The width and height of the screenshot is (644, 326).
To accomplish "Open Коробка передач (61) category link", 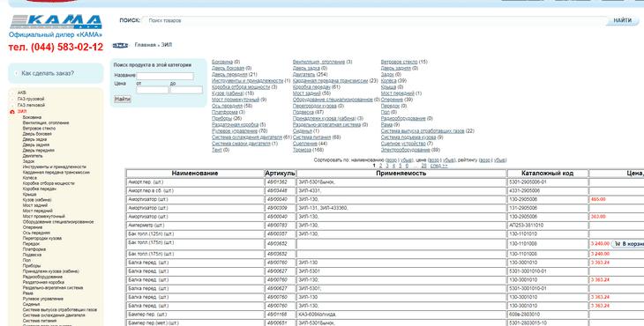I will pyautogui.click(x=311, y=87).
